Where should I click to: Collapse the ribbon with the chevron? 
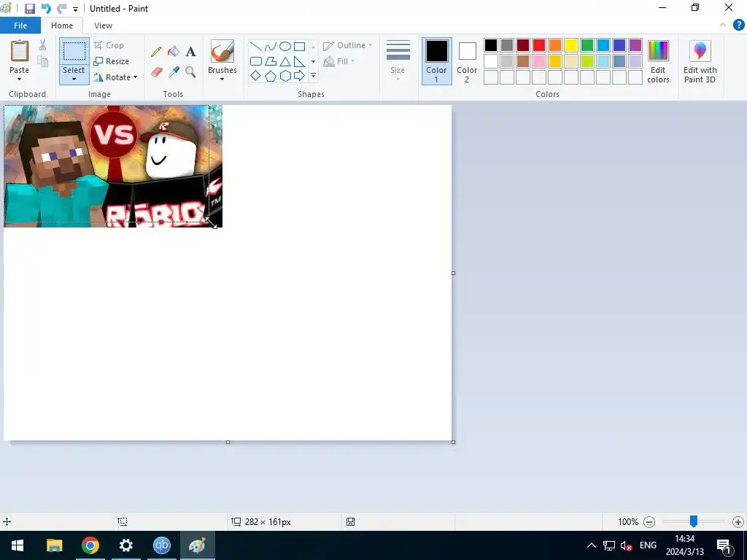pos(723,26)
